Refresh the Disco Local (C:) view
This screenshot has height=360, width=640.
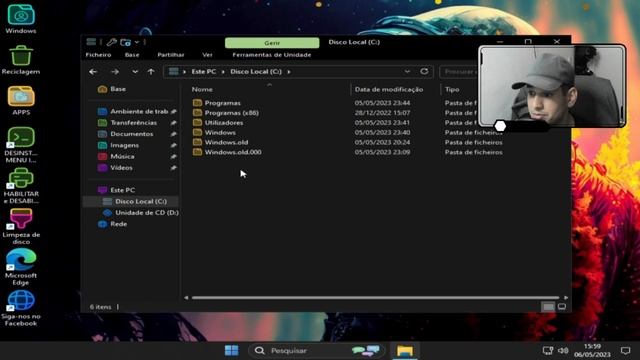pyautogui.click(x=424, y=71)
